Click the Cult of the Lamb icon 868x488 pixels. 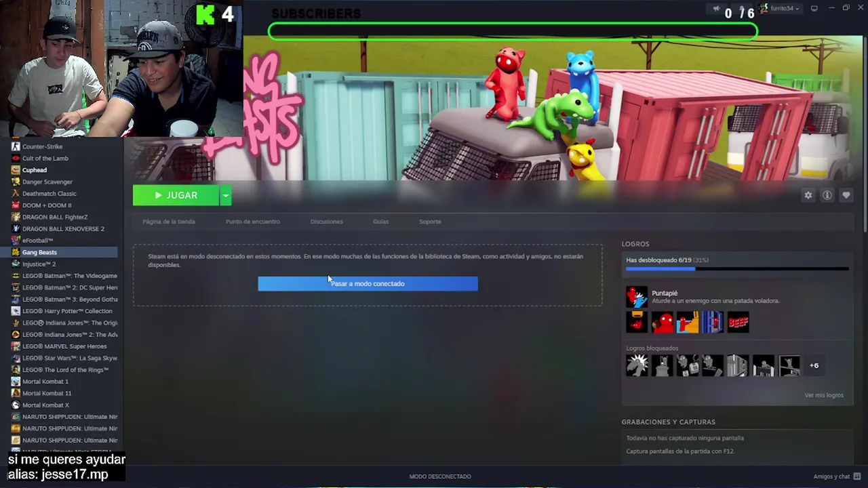coord(16,159)
